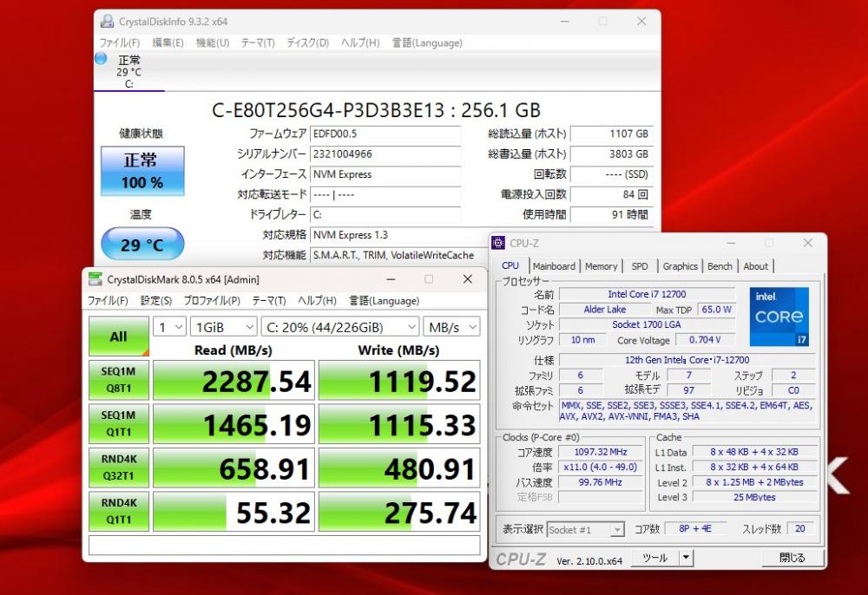Open the test count dropdown showing 1
The width and height of the screenshot is (868, 595).
(x=169, y=327)
